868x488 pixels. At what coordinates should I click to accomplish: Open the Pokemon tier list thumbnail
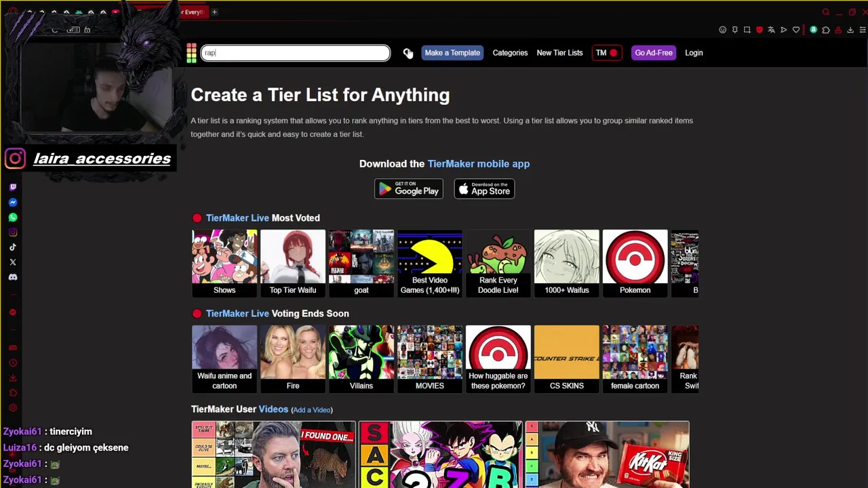point(635,263)
